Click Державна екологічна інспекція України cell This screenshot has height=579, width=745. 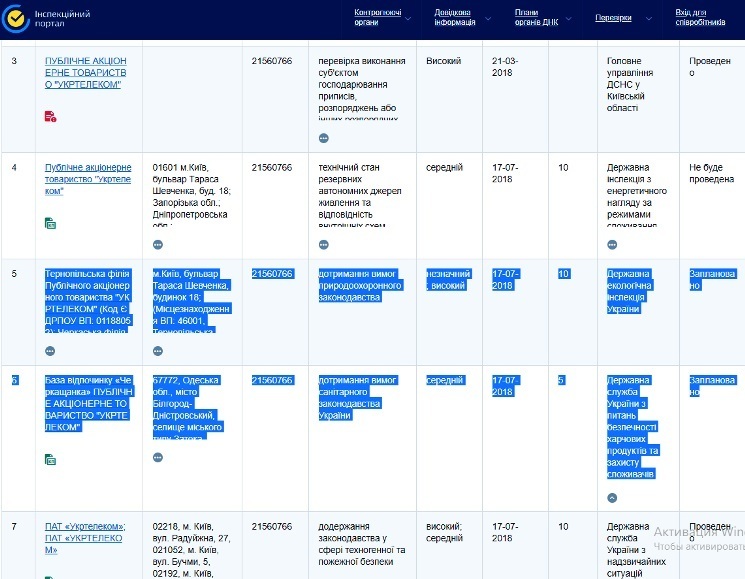click(x=630, y=291)
